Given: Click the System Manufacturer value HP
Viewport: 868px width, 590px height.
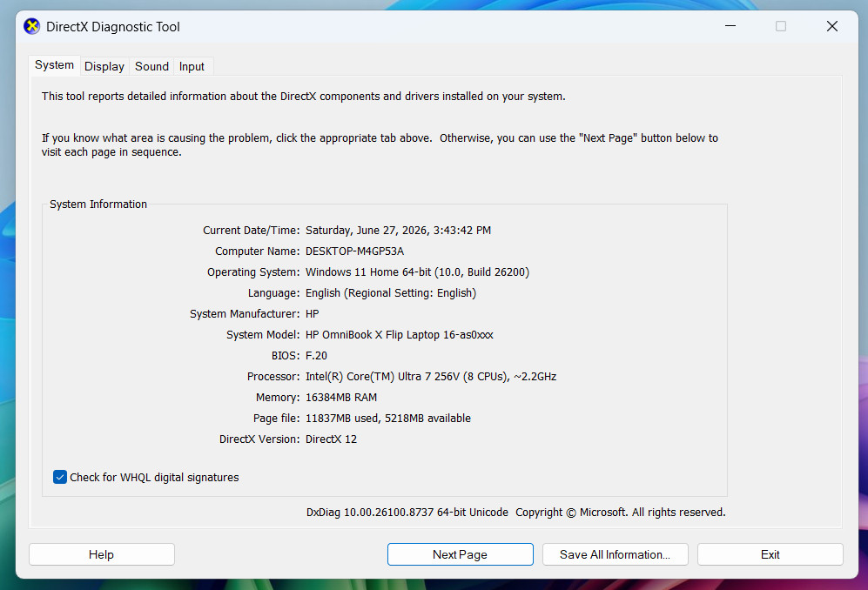Looking at the screenshot, I should 313,314.
